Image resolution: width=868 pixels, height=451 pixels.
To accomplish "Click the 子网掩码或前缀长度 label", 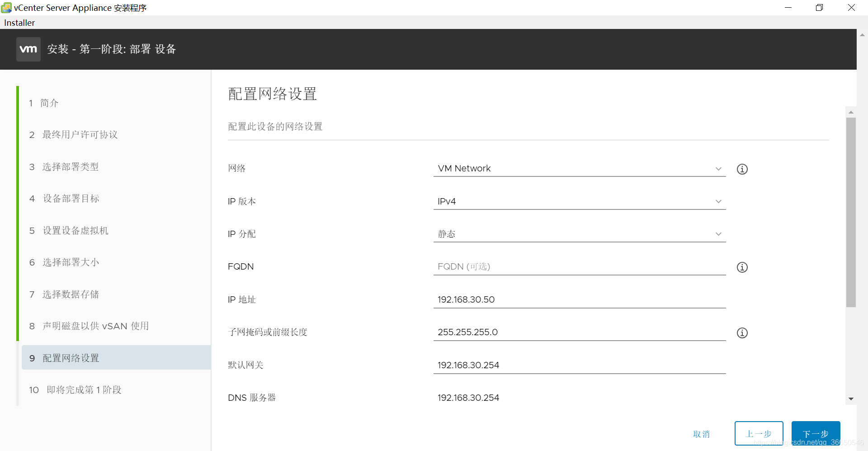I will pos(268,332).
